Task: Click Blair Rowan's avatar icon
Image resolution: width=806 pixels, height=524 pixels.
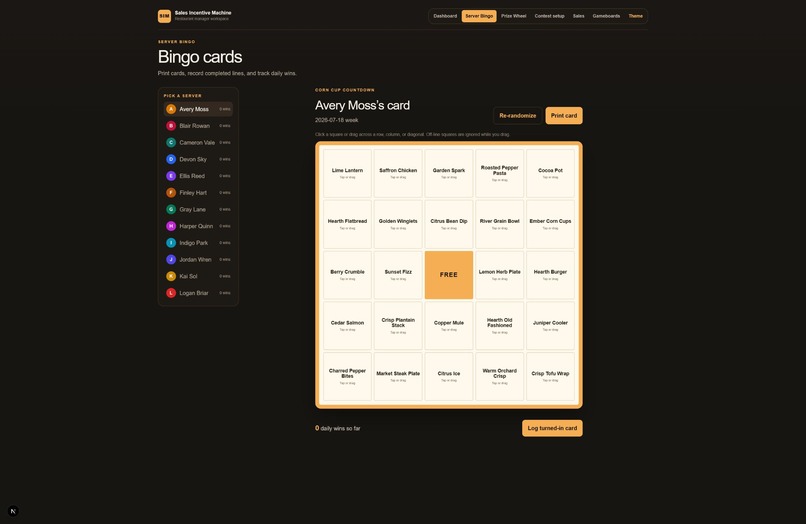Action: [x=171, y=125]
